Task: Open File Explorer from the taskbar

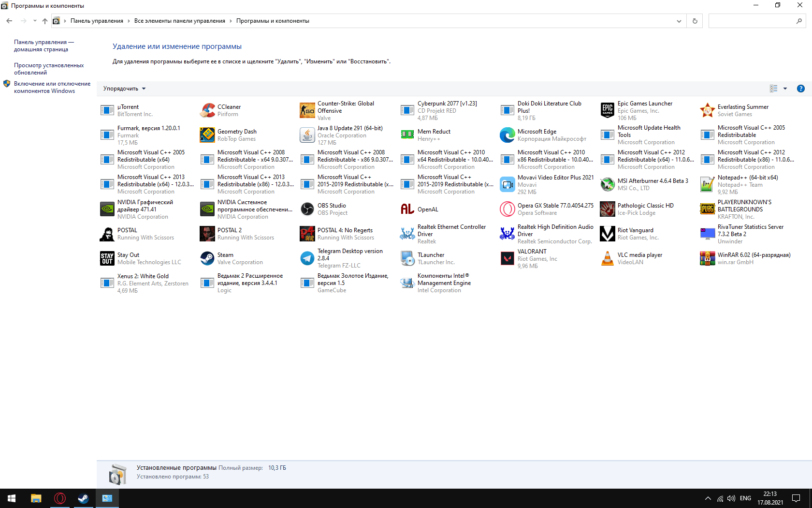Action: (36, 498)
